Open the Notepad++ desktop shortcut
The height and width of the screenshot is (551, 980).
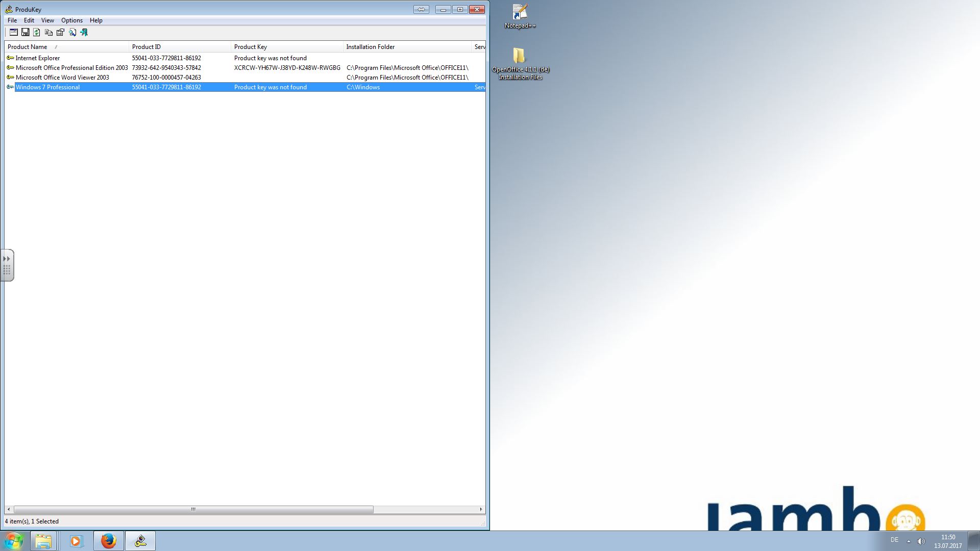[520, 16]
